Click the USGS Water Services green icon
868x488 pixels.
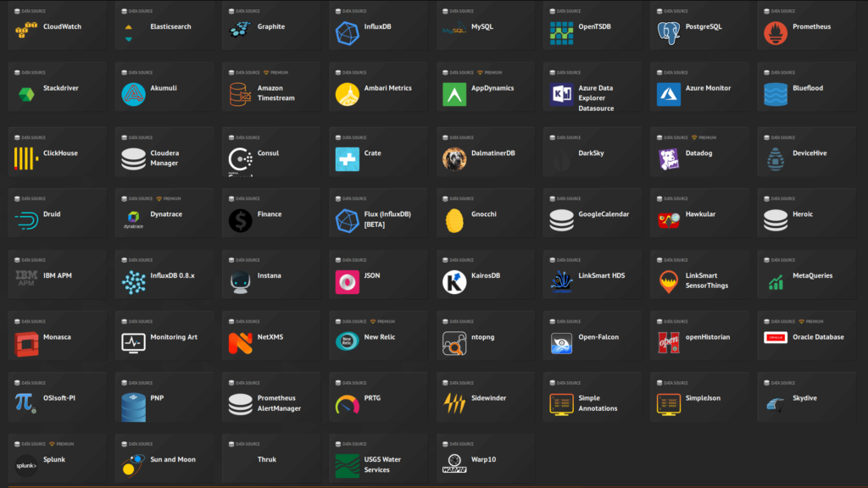347,466
